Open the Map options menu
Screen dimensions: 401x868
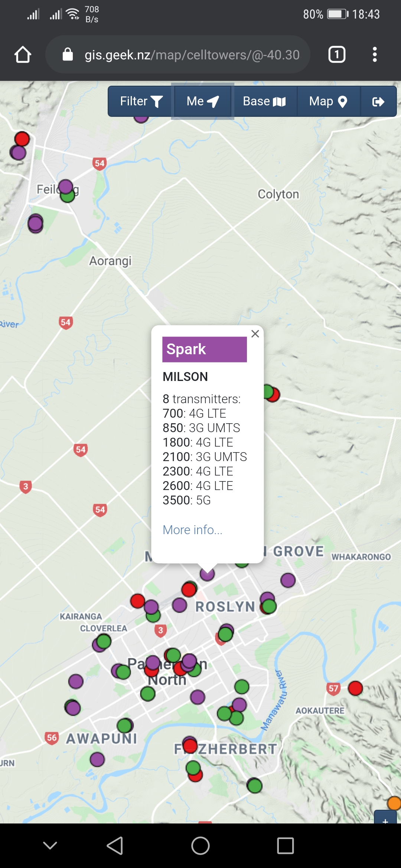click(x=328, y=101)
